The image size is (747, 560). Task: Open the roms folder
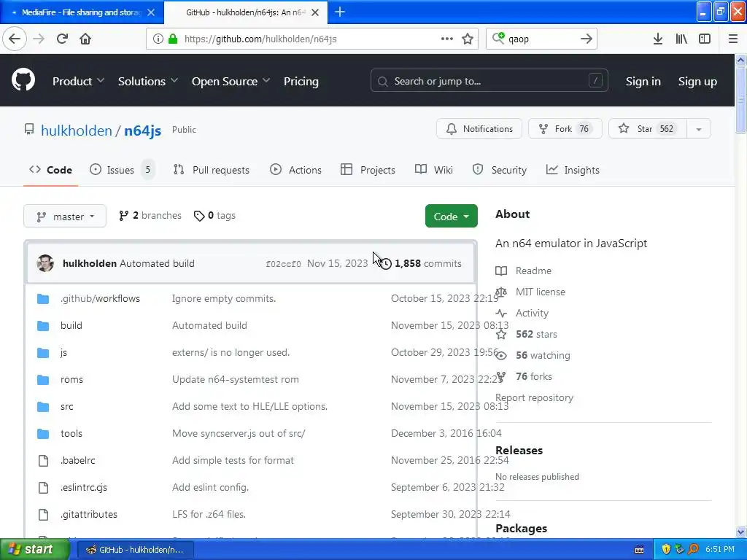[71, 379]
